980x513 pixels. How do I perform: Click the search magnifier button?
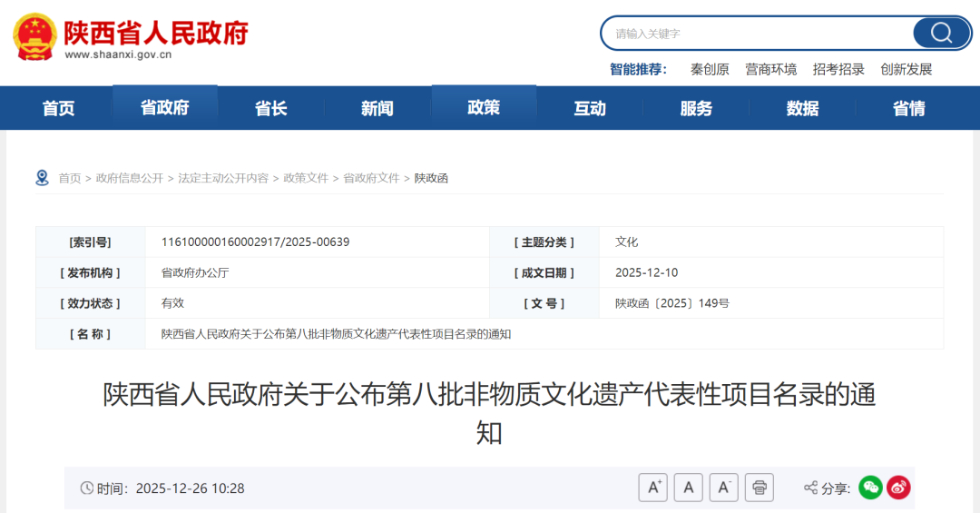[941, 34]
